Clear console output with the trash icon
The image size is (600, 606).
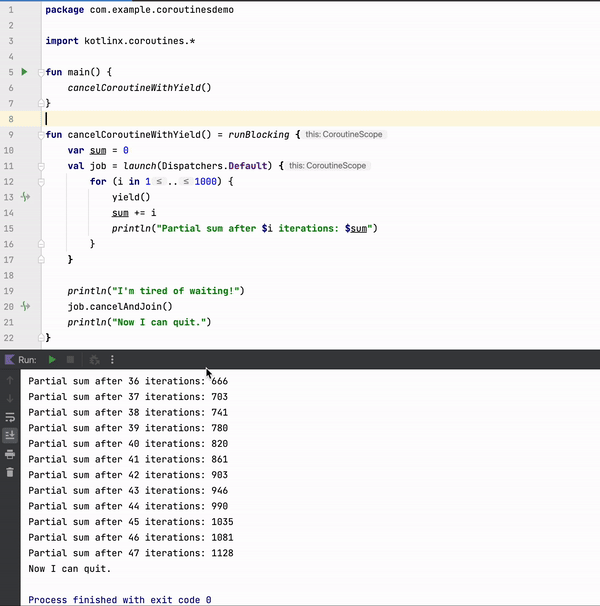[10, 472]
